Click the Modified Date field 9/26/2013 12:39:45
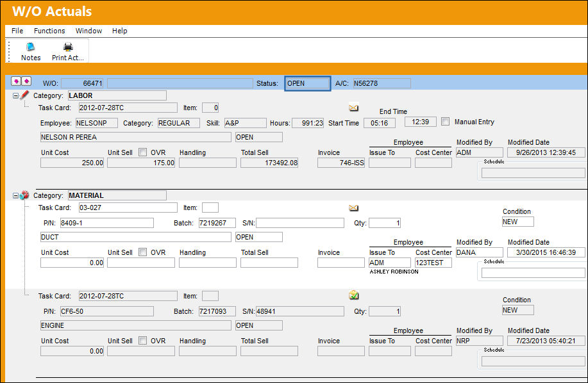The height and width of the screenshot is (383, 588). (546, 152)
